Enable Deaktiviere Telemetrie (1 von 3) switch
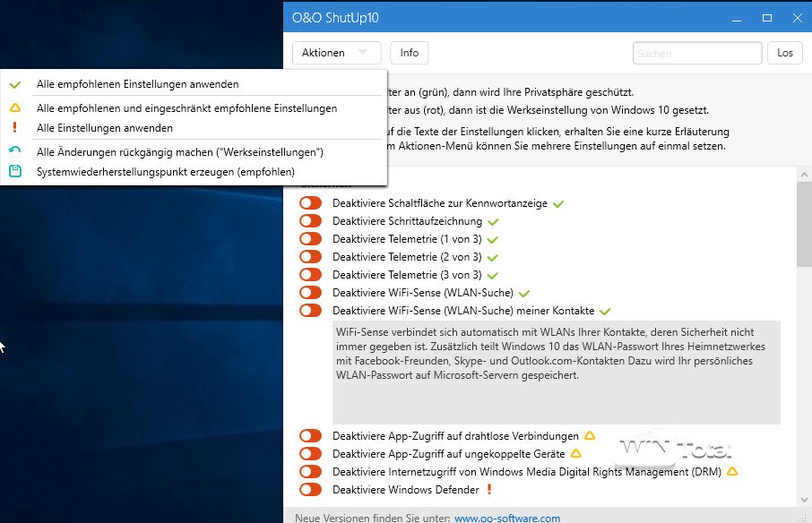 click(x=311, y=238)
